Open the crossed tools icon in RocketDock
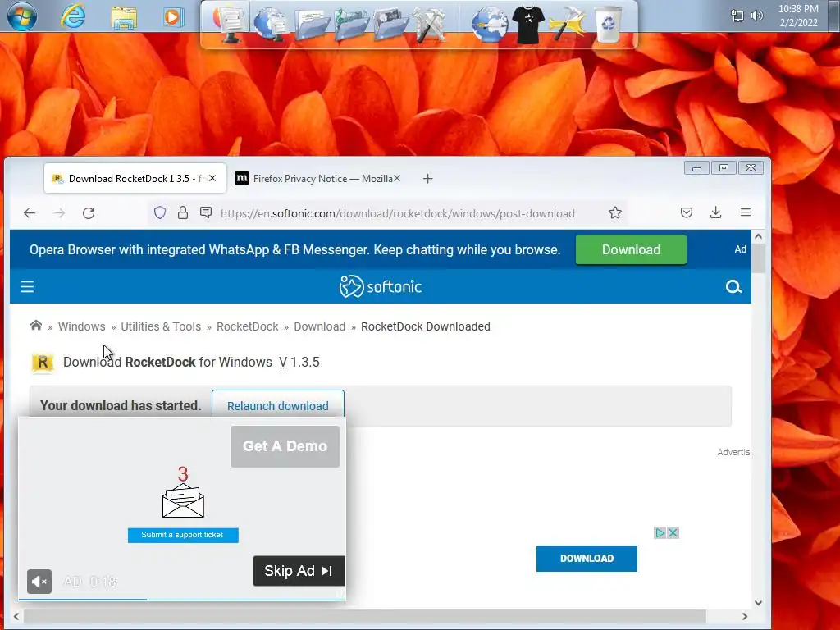This screenshot has width=840, height=630. (431, 24)
